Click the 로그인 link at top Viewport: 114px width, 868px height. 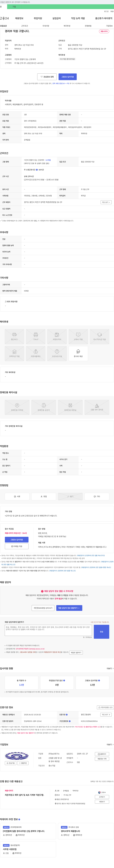[x=106, y=11]
